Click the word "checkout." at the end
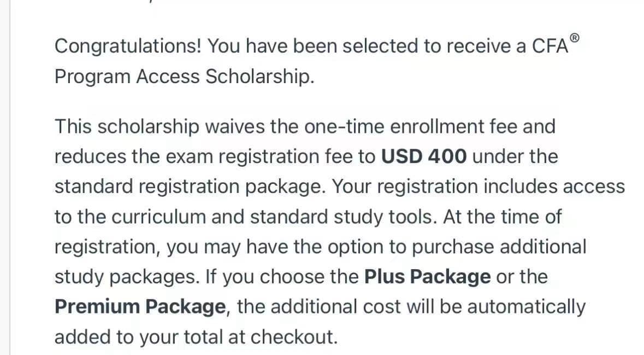 tap(299, 337)
